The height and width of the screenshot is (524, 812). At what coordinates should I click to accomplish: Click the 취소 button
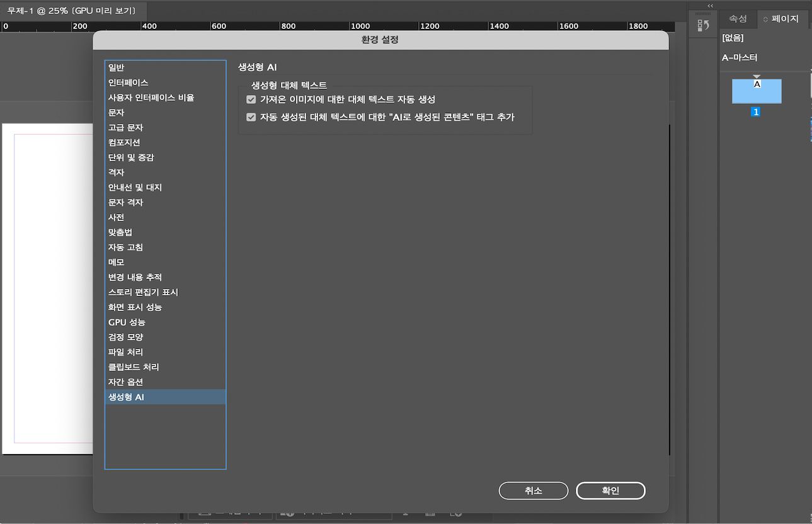pos(534,491)
